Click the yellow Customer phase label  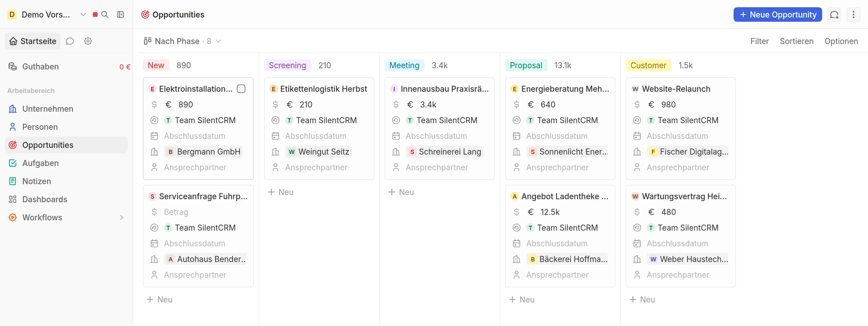[648, 65]
